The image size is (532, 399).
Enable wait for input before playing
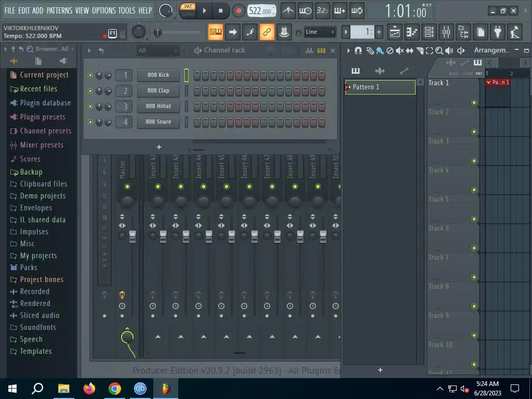[x=305, y=11]
